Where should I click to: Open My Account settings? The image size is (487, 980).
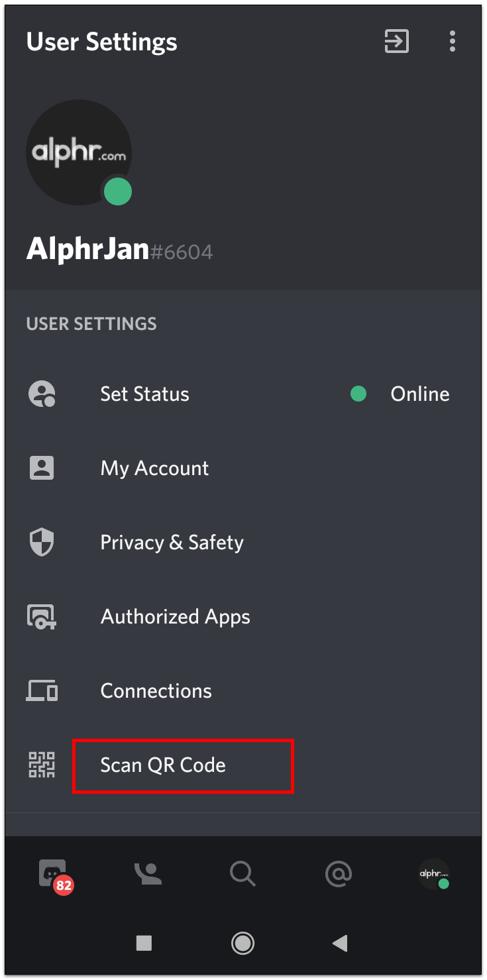pyautogui.click(x=154, y=468)
